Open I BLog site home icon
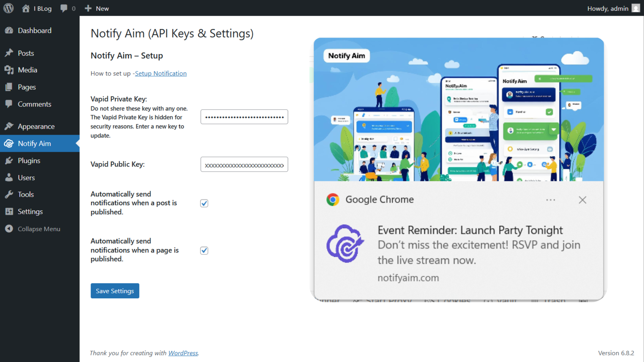 click(26, 8)
